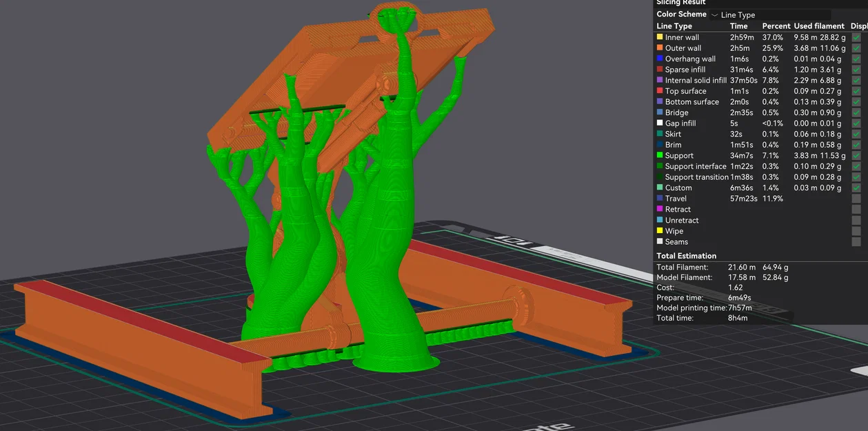The height and width of the screenshot is (431, 868).
Task: Click the magenta Retract color swatch
Action: click(660, 210)
